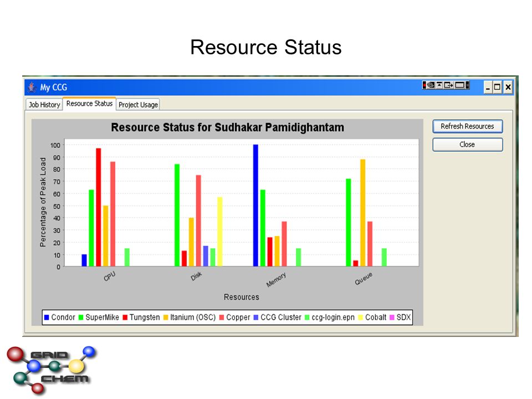
Task: Click the '100' y-axis tick label
Action: click(x=55, y=145)
